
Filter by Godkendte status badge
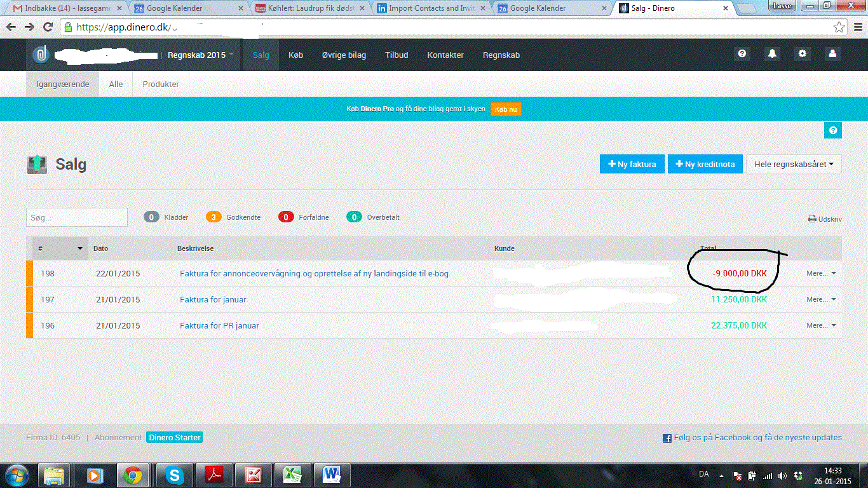pyautogui.click(x=214, y=217)
